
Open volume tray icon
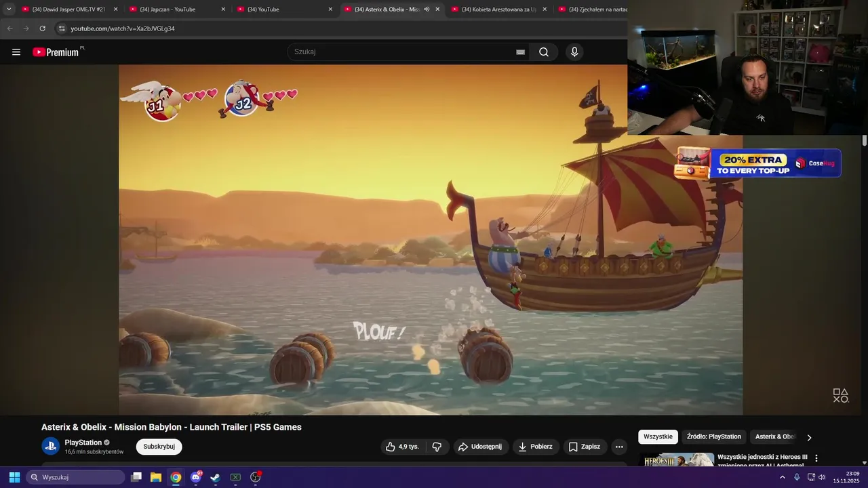point(822,477)
